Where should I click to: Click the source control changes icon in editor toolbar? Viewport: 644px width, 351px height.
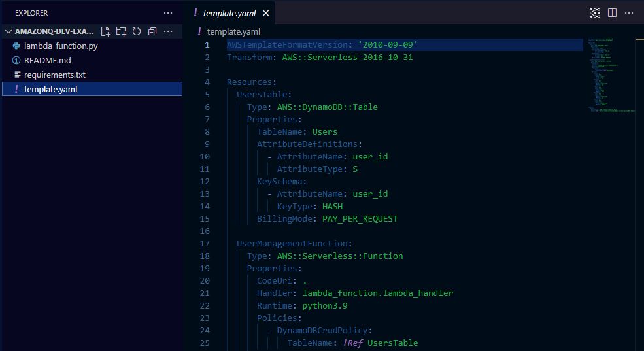[x=595, y=13]
